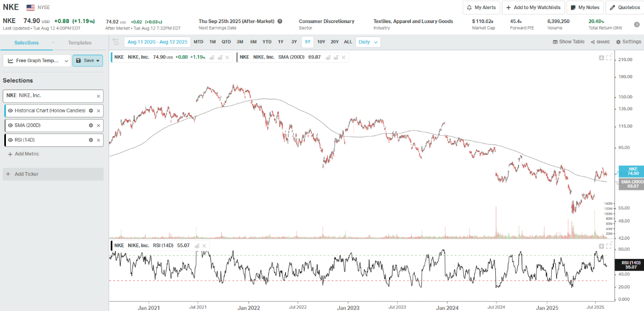Toggle visibility of RSI (14D)
Screen dimensions: 644x311
click(10, 140)
